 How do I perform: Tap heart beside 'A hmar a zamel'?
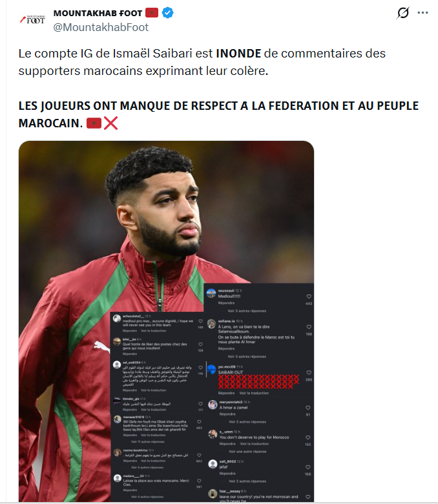coord(308,408)
